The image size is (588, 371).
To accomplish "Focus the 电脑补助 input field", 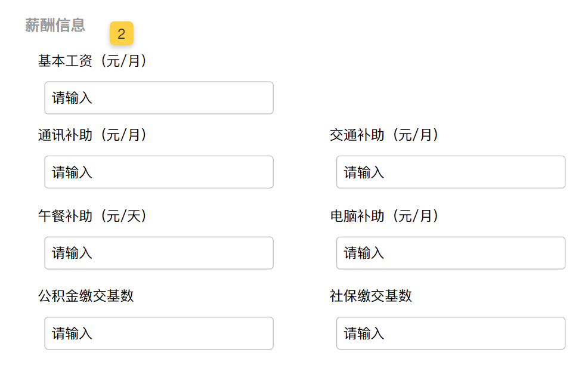I will point(450,253).
